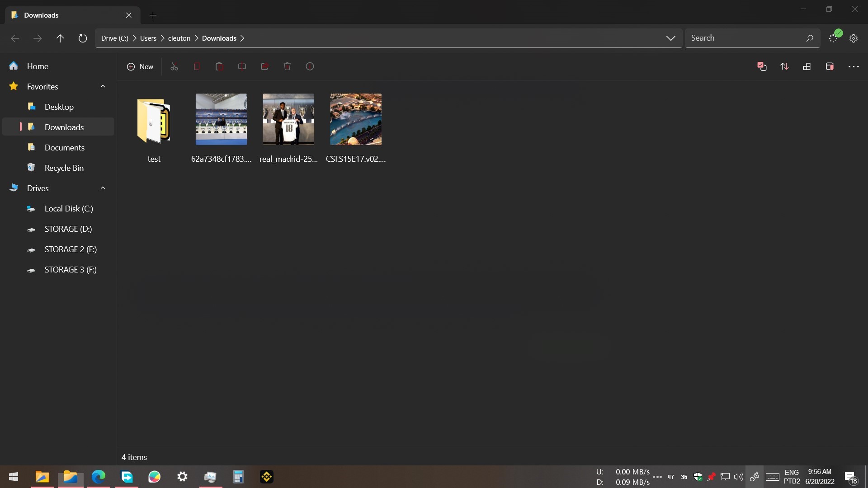This screenshot has width=868, height=488.
Task: Open a new tab with plus button
Action: [153, 15]
